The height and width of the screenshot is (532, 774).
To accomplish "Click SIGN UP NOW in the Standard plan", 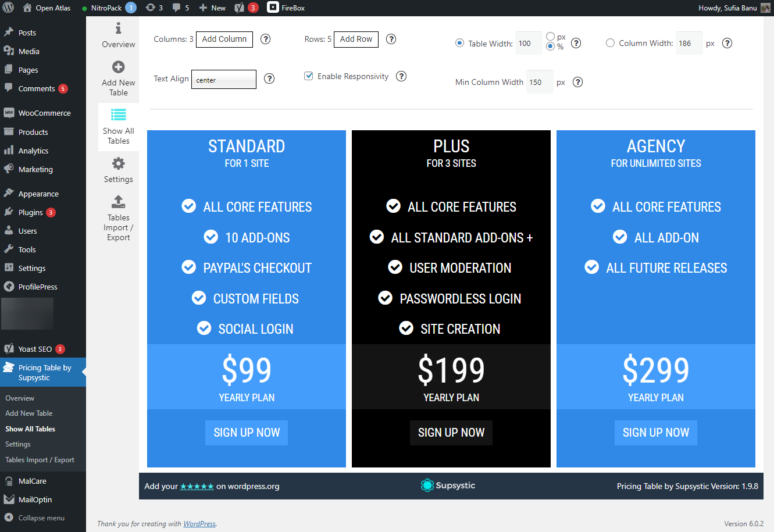I will click(x=247, y=433).
